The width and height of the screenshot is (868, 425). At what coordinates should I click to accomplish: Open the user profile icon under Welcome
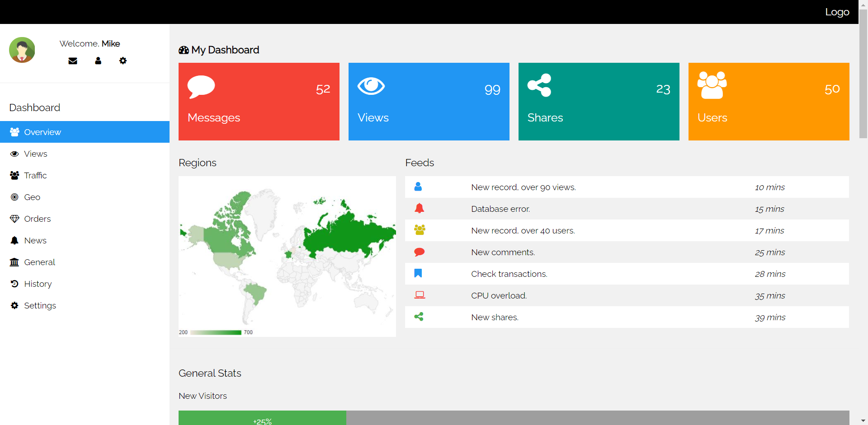tap(98, 61)
